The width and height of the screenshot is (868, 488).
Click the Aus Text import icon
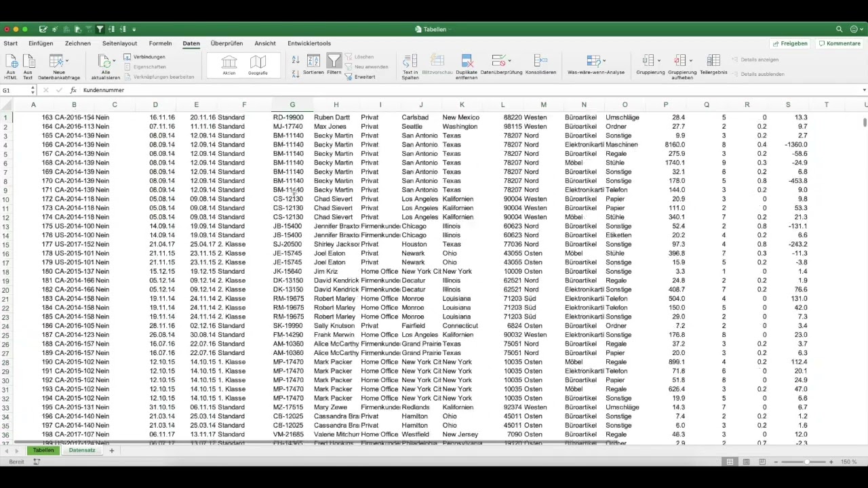28,62
